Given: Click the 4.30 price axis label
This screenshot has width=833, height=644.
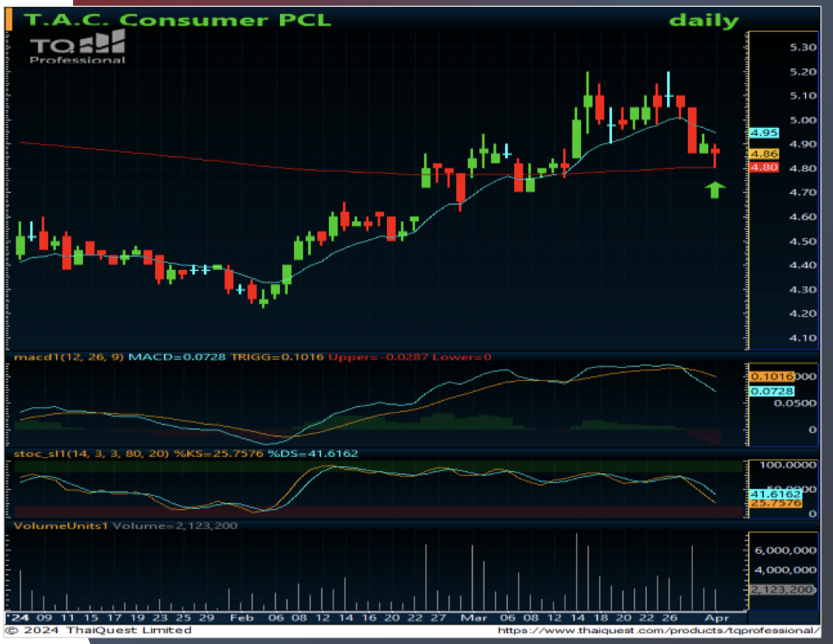Looking at the screenshot, I should click(x=803, y=289).
